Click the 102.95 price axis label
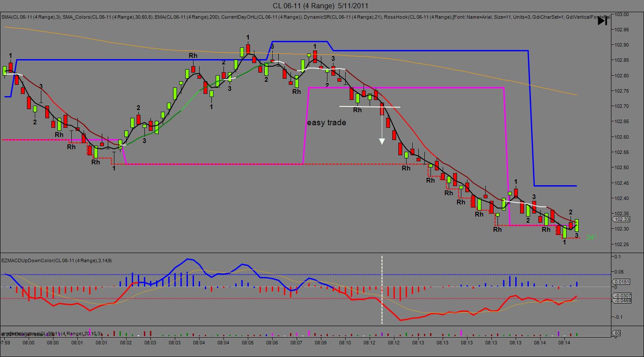 [622, 30]
